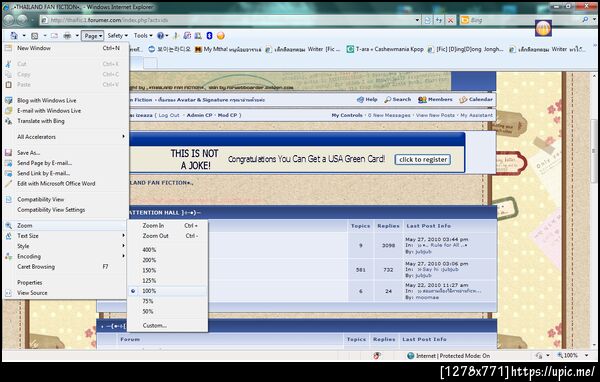Open the Log Out link
This screenshot has width=600, height=382.
[169, 115]
